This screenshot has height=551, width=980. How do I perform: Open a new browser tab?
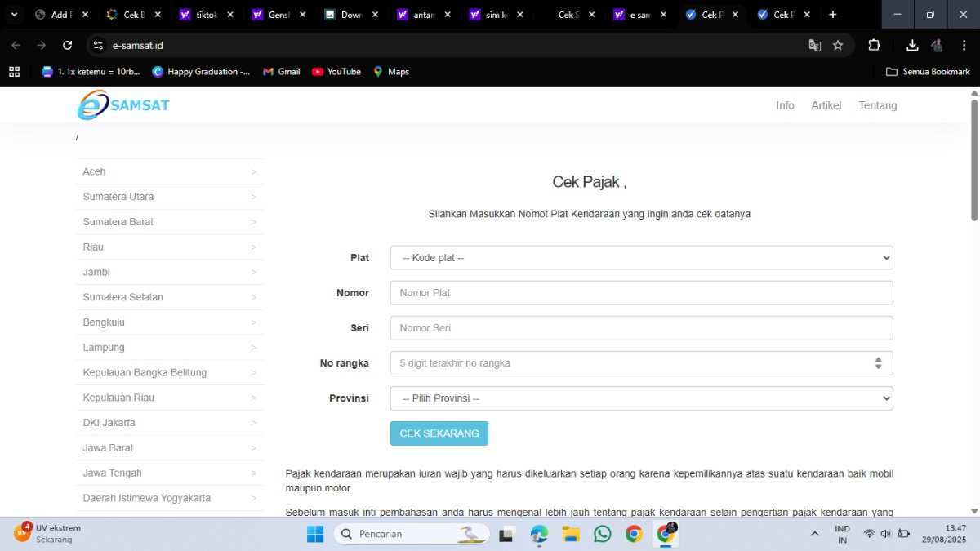(832, 15)
